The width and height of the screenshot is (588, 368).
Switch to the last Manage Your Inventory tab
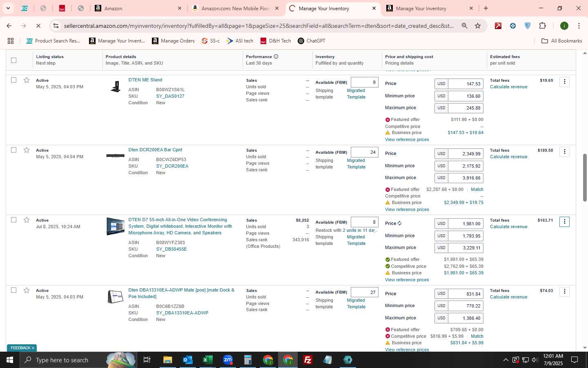coord(430,8)
